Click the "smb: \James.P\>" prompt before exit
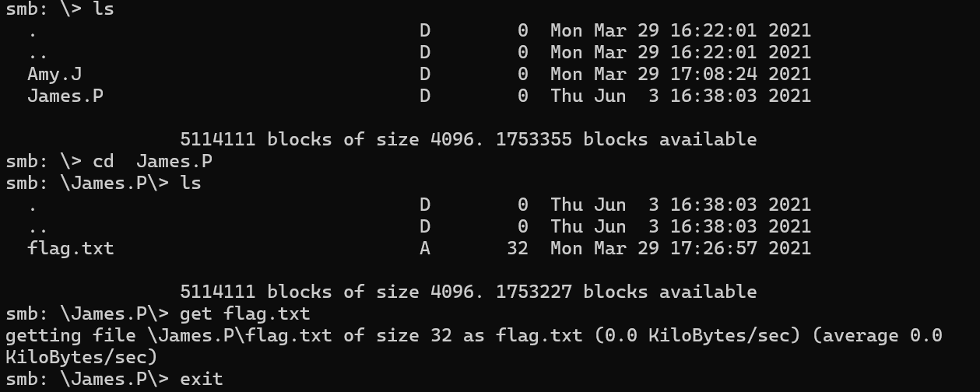The height and width of the screenshot is (392, 980). tap(87, 380)
